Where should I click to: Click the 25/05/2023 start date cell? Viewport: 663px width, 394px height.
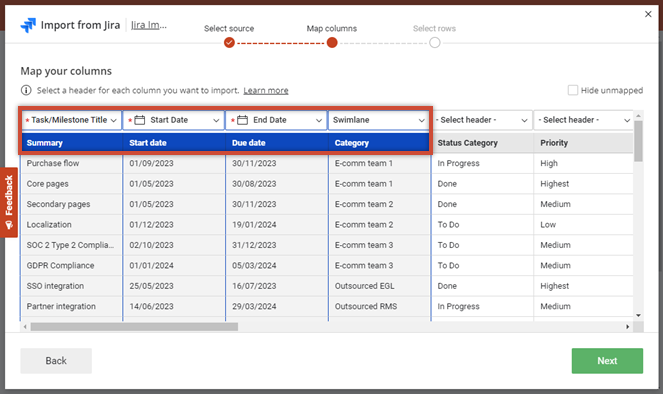pos(174,286)
